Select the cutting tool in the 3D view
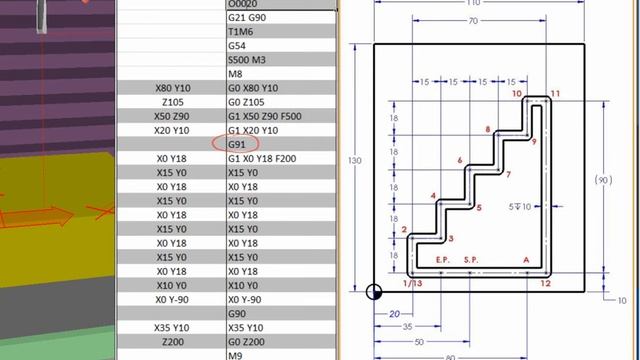 coord(42,16)
